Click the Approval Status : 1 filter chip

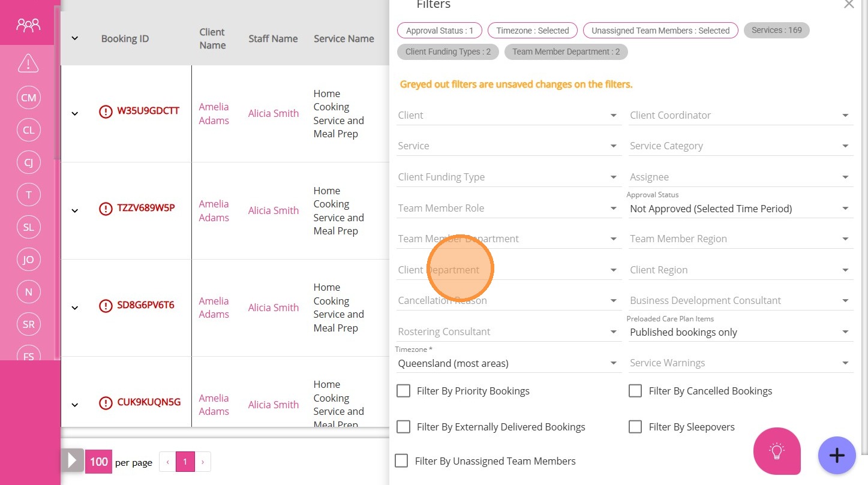pos(440,31)
